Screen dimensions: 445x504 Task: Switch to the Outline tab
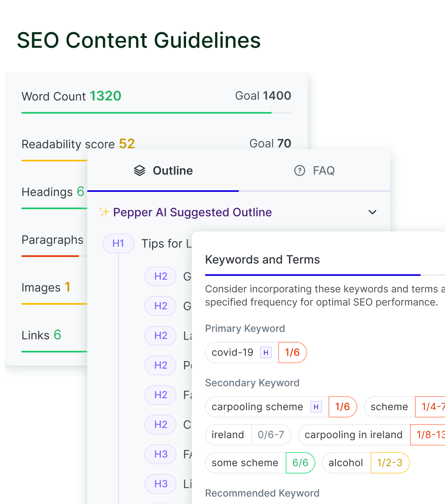[163, 170]
